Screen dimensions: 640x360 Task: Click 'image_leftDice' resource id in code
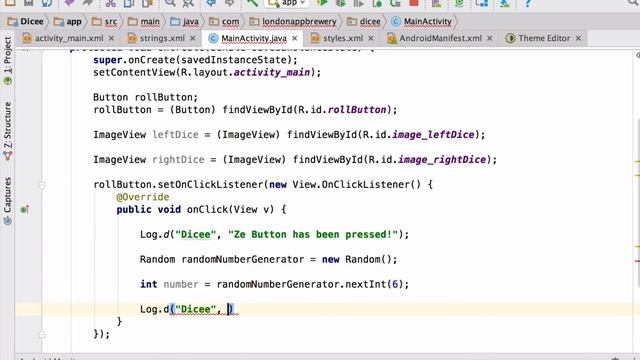(433, 135)
